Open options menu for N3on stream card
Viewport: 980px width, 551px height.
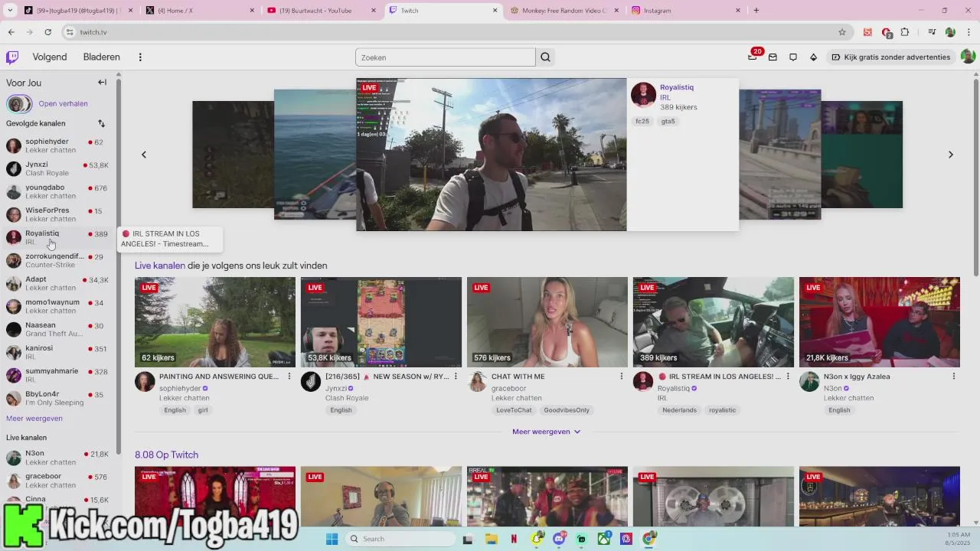(x=953, y=377)
